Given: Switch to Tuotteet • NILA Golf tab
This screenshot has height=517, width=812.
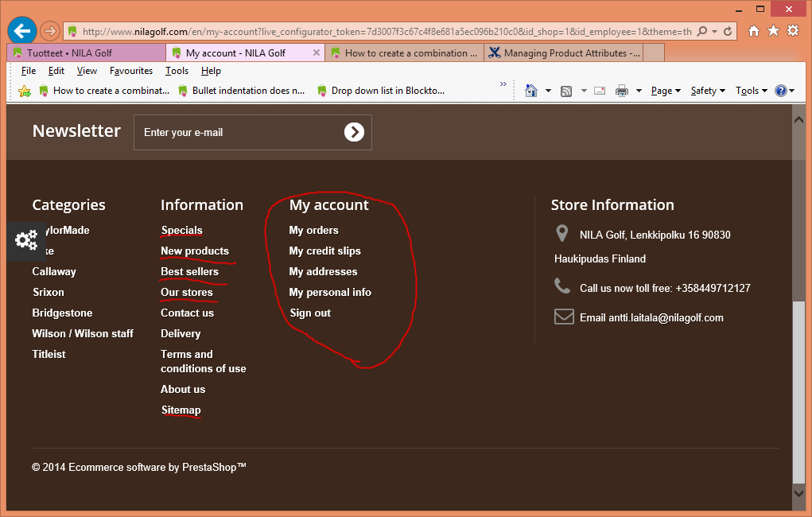Looking at the screenshot, I should coord(87,52).
